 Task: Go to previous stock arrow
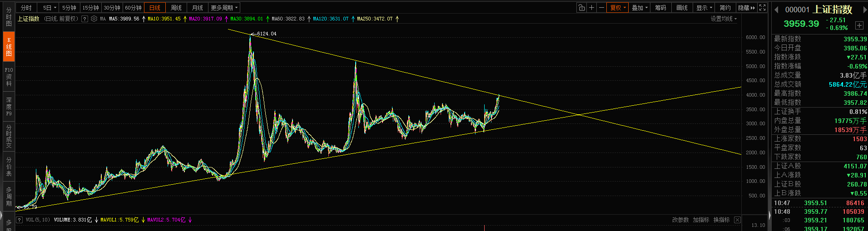click(776, 10)
